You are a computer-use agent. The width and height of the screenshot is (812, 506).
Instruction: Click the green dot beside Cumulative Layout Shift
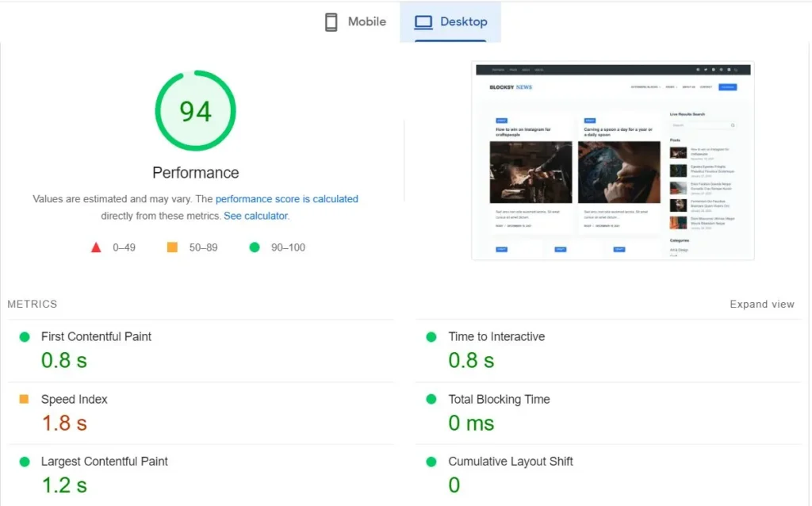point(431,462)
